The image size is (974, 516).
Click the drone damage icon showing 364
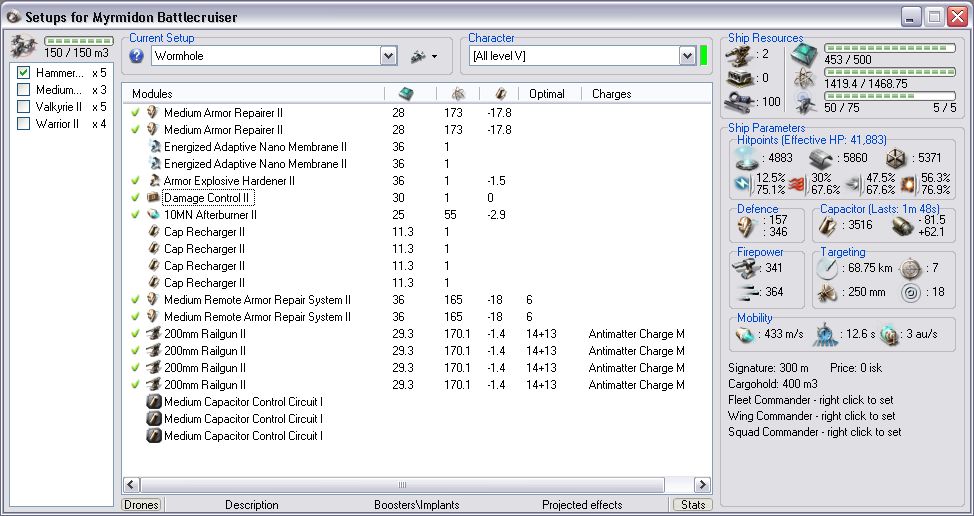(747, 292)
